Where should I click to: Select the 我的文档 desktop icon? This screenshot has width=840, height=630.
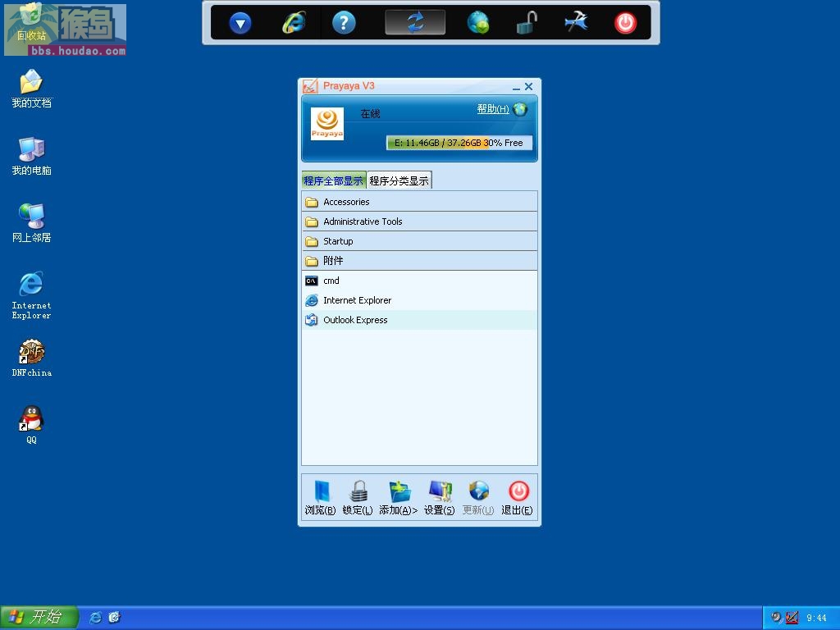pos(31,89)
